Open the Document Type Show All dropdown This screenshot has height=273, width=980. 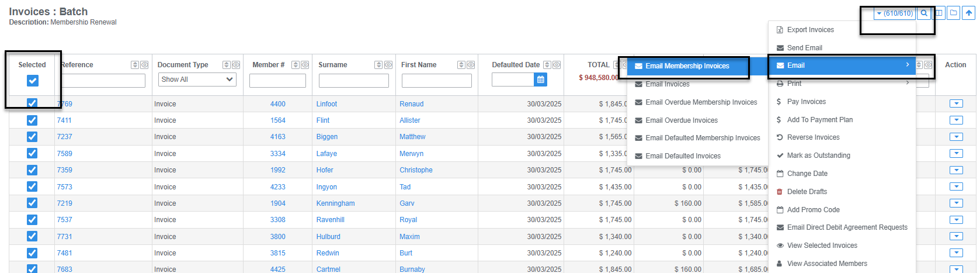pyautogui.click(x=197, y=80)
